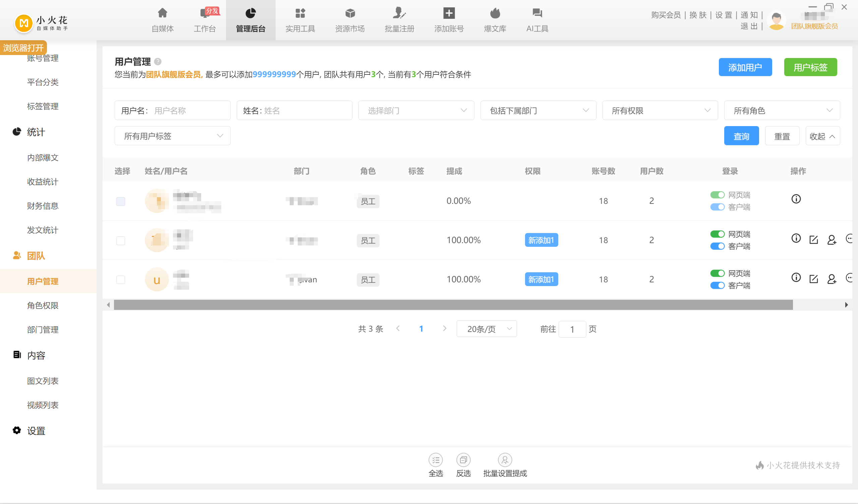Screen dimensions: 858x504
Task: Tick the first user row checkbox
Action: pos(120,201)
